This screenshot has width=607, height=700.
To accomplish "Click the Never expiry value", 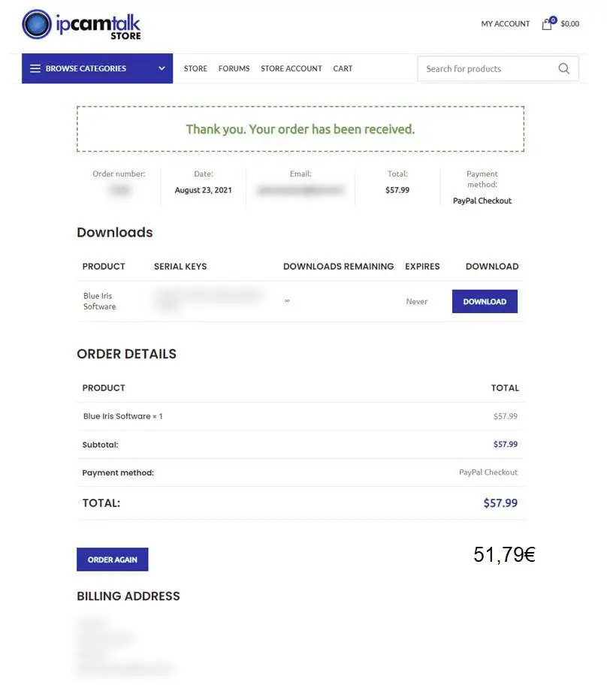I will (417, 301).
